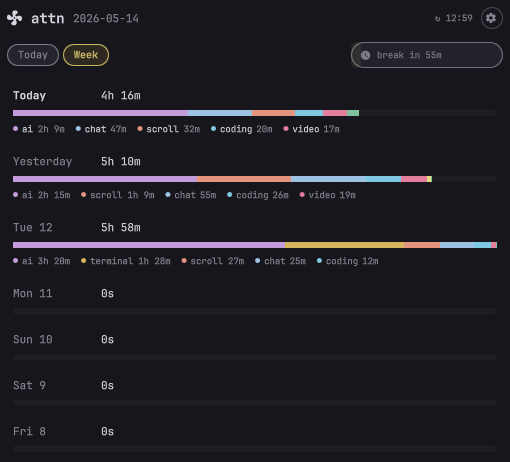Select the Tue 12 row heading
Viewport: 510px width, 462px height.
click(x=33, y=228)
